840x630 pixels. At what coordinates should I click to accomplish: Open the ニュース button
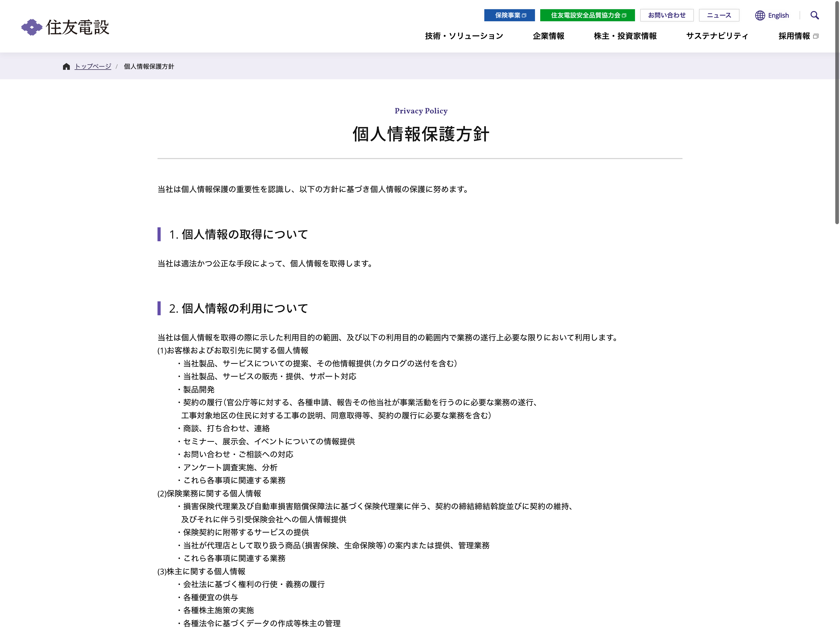pyautogui.click(x=718, y=15)
